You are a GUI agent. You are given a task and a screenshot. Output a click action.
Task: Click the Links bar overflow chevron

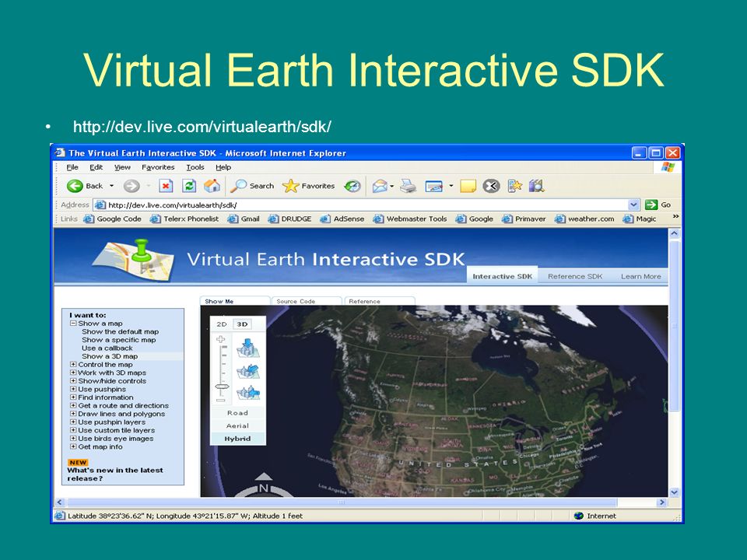tap(675, 217)
